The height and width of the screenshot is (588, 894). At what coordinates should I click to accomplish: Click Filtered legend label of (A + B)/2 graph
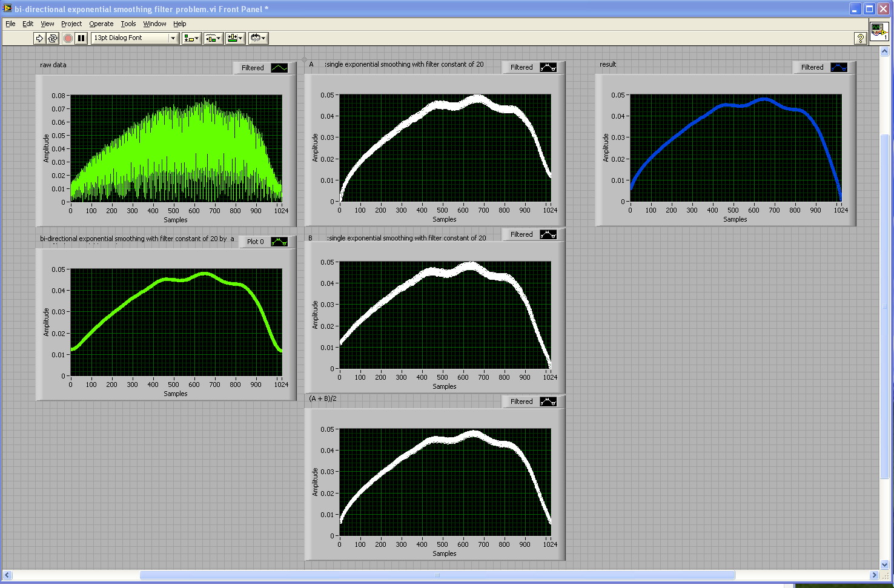coord(521,401)
